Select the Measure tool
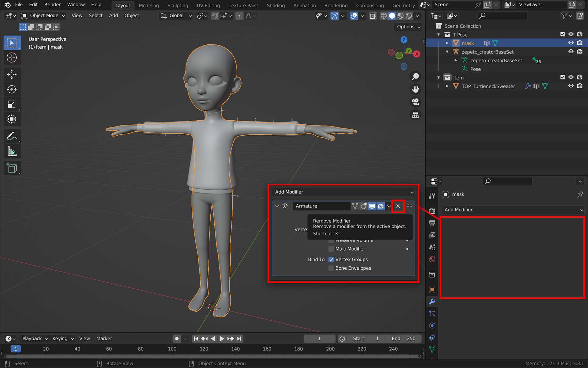This screenshot has width=588, height=368. click(x=12, y=151)
